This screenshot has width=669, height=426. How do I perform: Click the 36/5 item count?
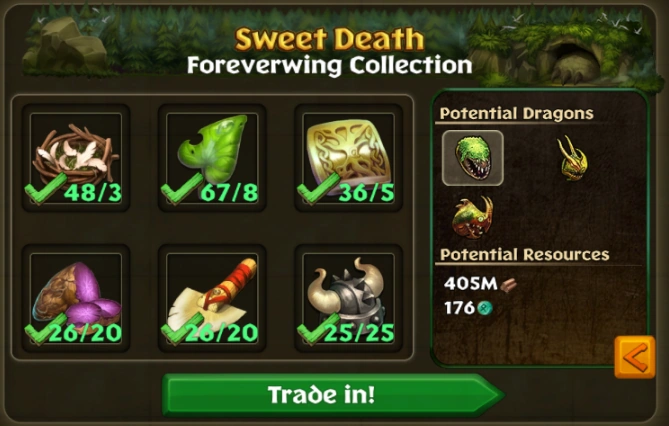(x=366, y=193)
